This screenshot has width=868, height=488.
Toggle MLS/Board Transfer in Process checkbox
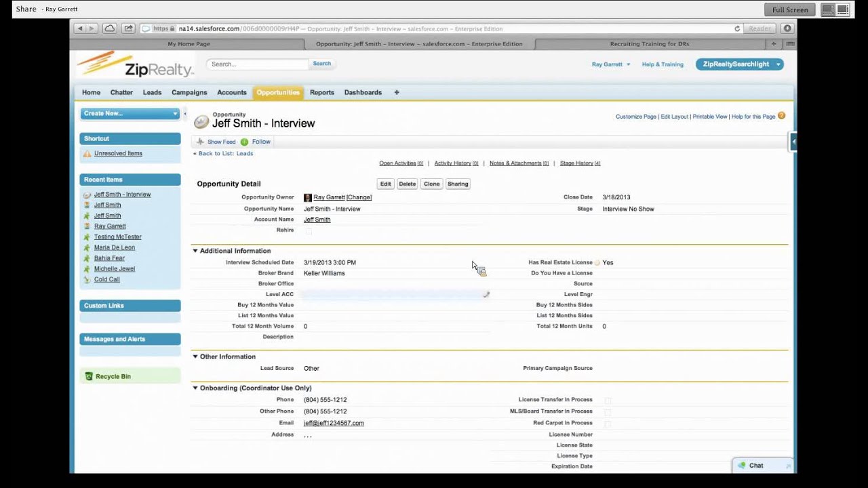pyautogui.click(x=608, y=412)
